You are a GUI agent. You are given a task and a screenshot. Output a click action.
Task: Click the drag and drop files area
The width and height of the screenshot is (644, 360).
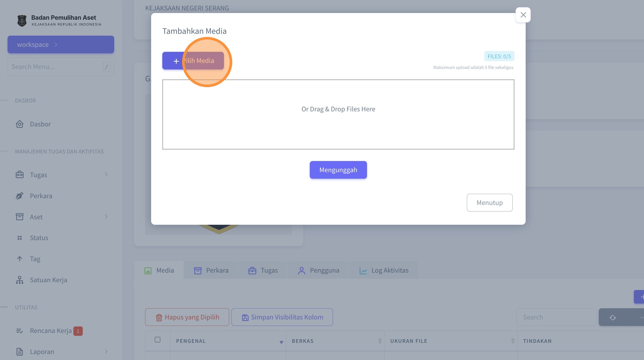338,114
